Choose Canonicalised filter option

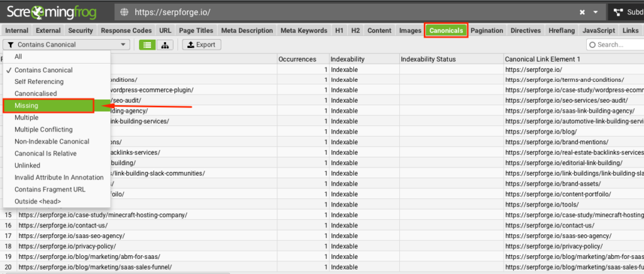click(x=57, y=93)
